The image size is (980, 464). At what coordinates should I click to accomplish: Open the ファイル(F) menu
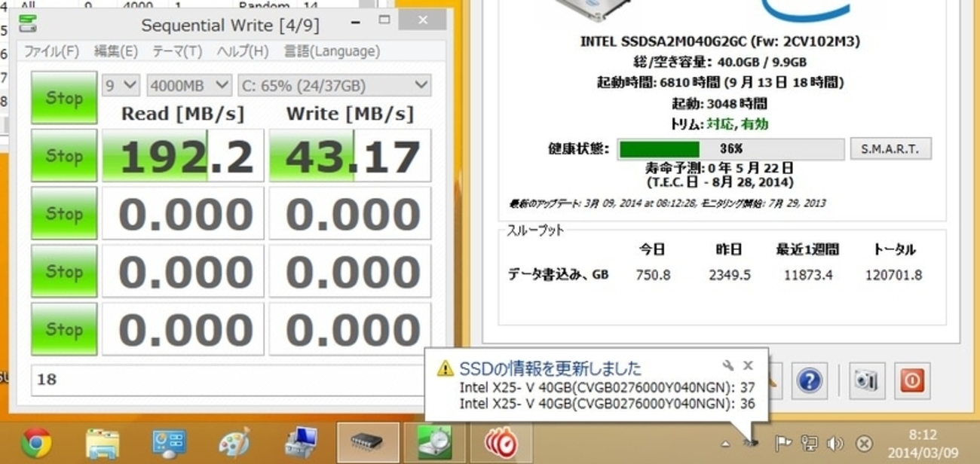[51, 51]
